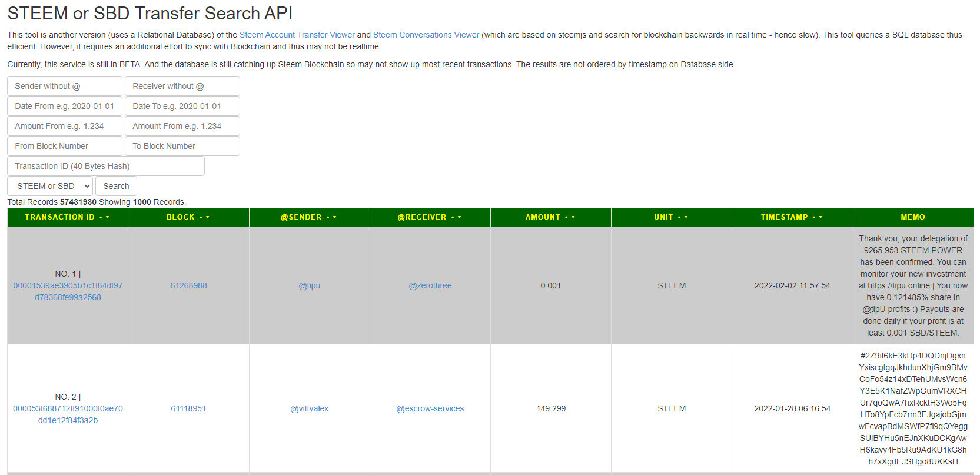Open the Steem Conversations Viewer link
Screen dimensions: 980x475
(x=426, y=35)
